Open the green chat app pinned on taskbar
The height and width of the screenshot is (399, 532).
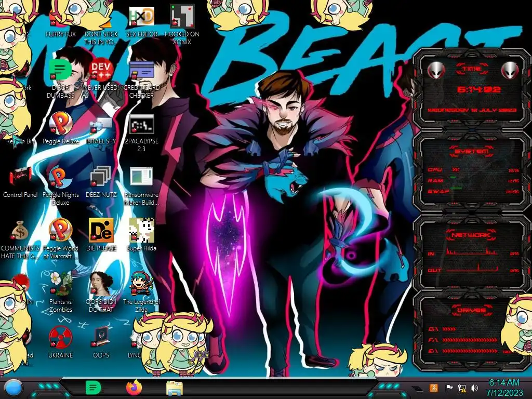coord(94,388)
